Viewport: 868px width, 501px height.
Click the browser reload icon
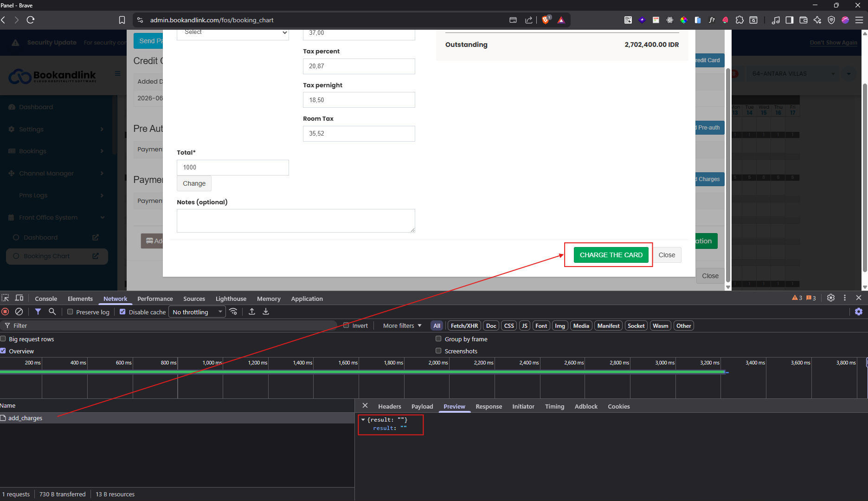tap(31, 20)
